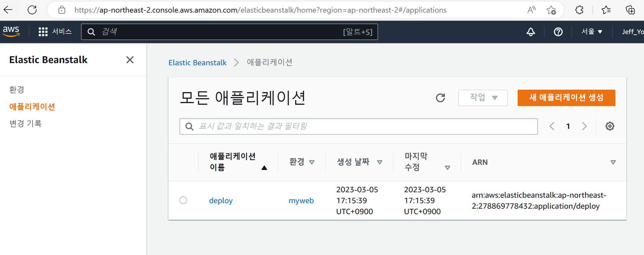Click the browser address bar URL

260,10
